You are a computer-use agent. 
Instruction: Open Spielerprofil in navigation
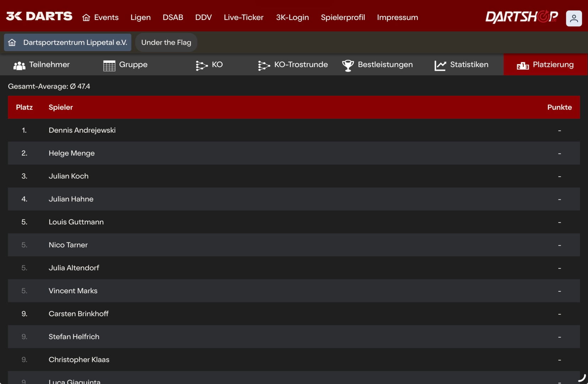click(x=342, y=17)
